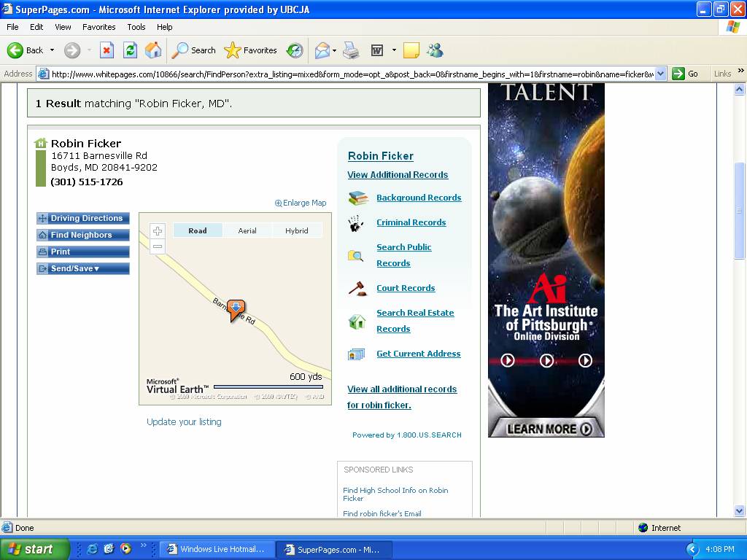
Task: Open the Update your listing link
Action: click(184, 422)
